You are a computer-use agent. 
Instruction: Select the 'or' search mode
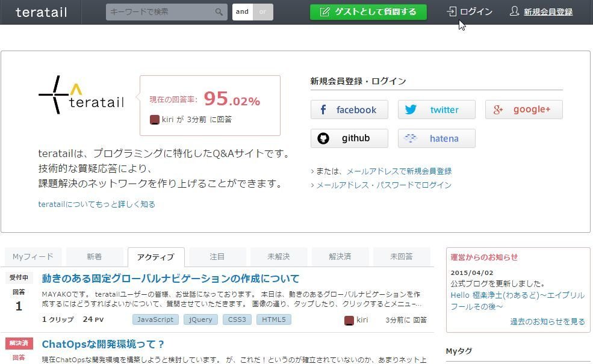point(263,12)
